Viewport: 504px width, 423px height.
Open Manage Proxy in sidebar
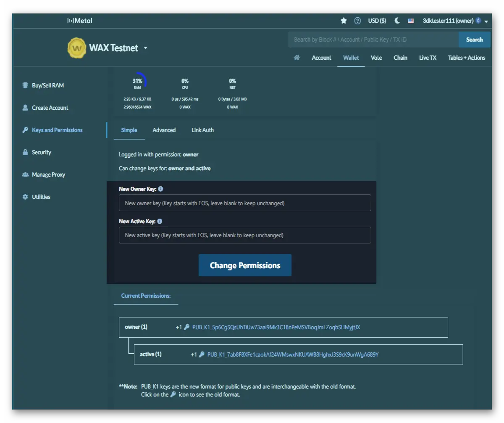[49, 174]
